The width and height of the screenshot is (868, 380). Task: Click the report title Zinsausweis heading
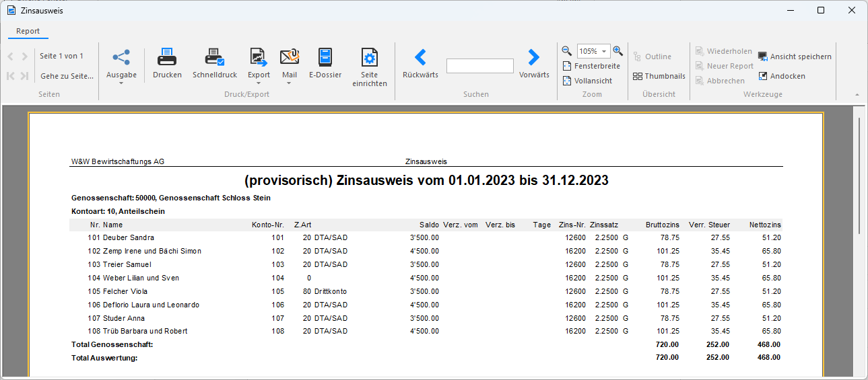click(x=426, y=180)
